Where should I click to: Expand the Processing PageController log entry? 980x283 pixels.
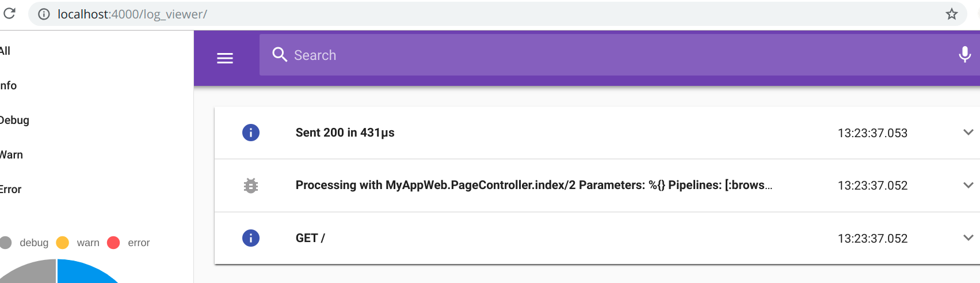[x=968, y=186]
